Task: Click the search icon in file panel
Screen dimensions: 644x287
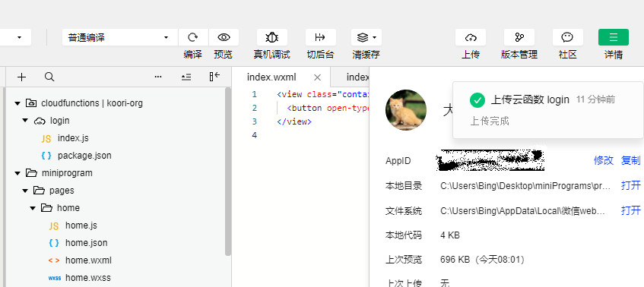Action: point(49,77)
